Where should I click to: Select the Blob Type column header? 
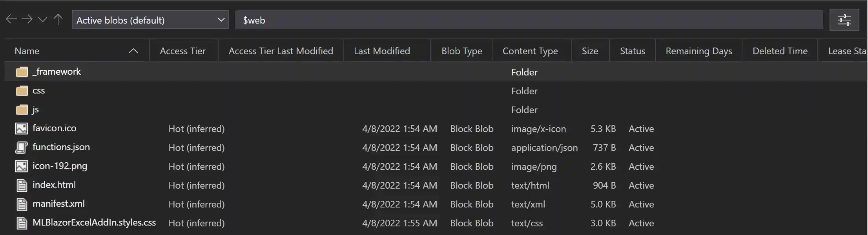coord(461,50)
